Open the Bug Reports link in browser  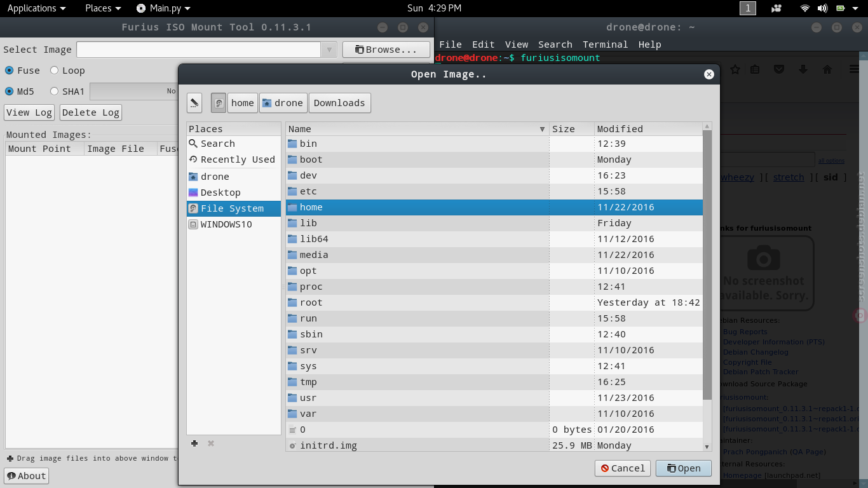click(745, 332)
